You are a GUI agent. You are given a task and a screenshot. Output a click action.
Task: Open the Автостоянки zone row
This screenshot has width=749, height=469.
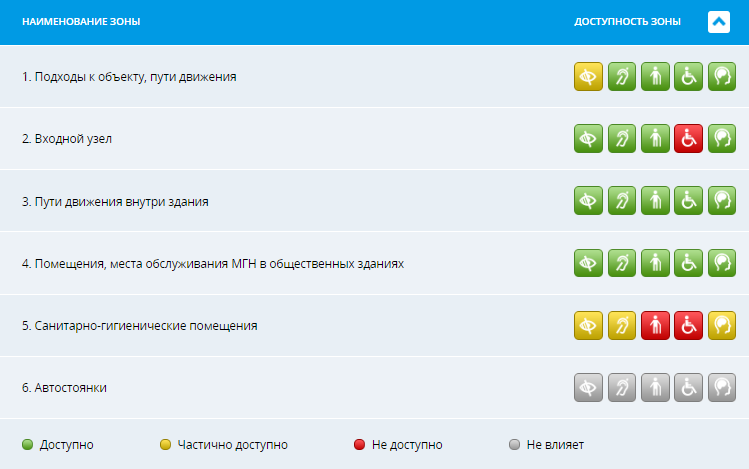[x=374, y=387]
